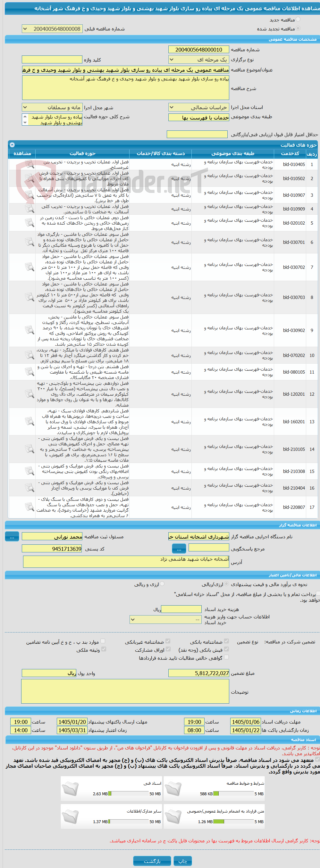Screen dimensions: 320x868
Task: Click the حوزه فعالیت column header
Action: coord(83,154)
